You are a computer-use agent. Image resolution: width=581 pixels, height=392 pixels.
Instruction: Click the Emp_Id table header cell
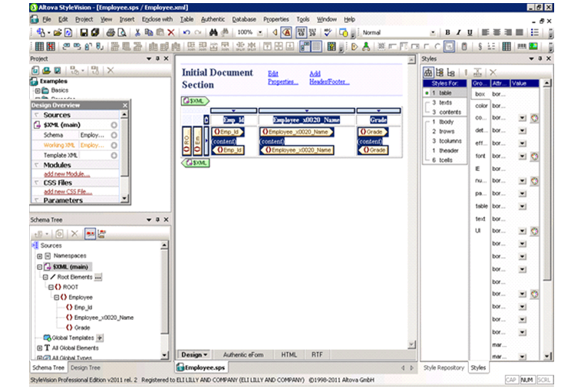233,120
